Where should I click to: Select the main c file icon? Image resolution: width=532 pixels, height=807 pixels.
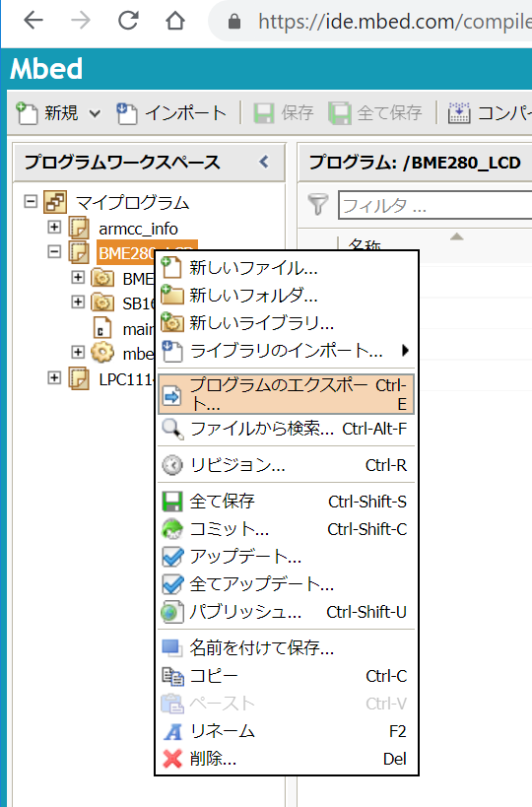(x=101, y=328)
